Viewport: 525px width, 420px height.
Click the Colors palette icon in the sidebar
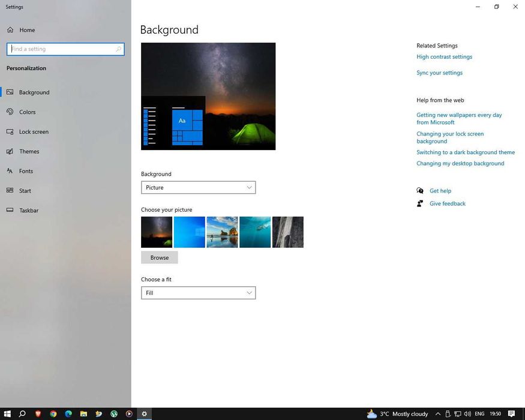tap(10, 112)
